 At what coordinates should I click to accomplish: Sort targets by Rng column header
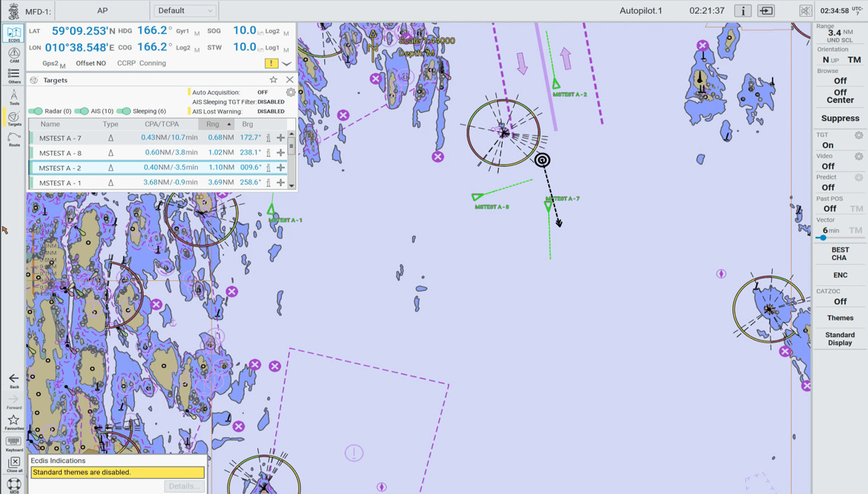pyautogui.click(x=216, y=124)
